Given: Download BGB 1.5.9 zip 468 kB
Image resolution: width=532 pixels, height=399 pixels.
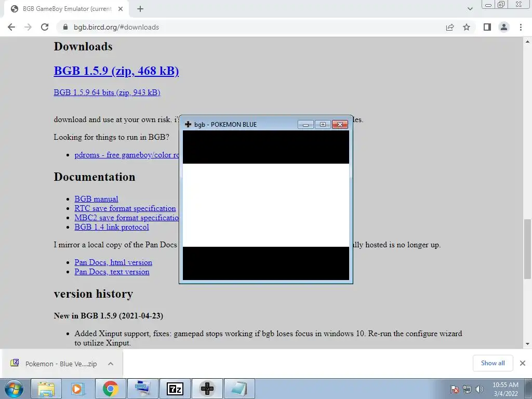Looking at the screenshot, I should 116,71.
